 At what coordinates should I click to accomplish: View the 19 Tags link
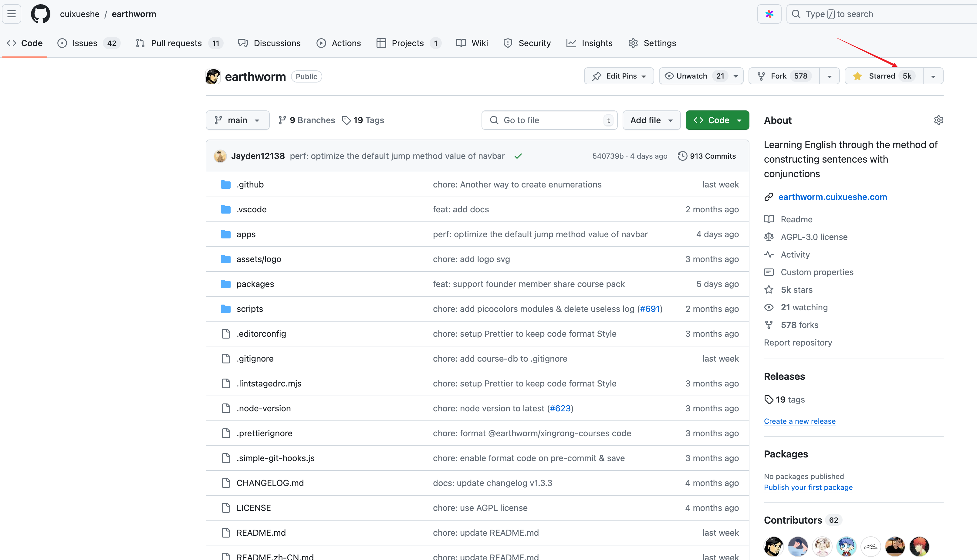pyautogui.click(x=363, y=120)
